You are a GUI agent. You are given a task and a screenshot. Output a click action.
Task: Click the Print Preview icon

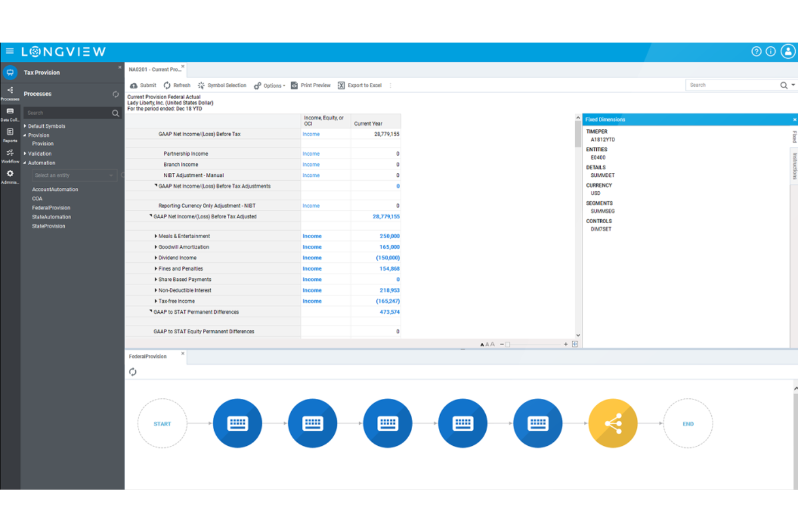click(x=294, y=85)
